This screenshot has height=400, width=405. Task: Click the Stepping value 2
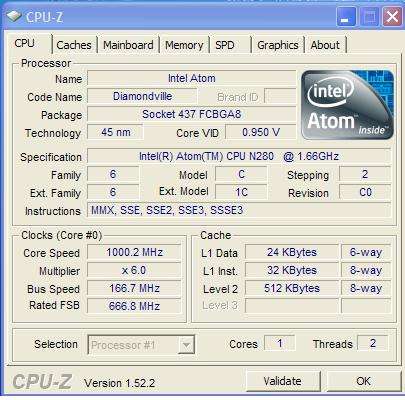pyautogui.click(x=365, y=174)
